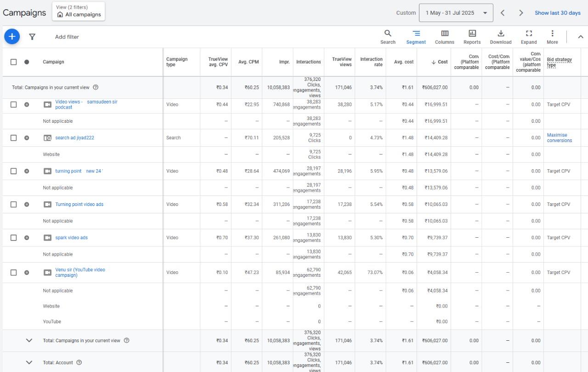Select all campaigns with header checkbox
Screen dimensions: 588x372
[13, 62]
